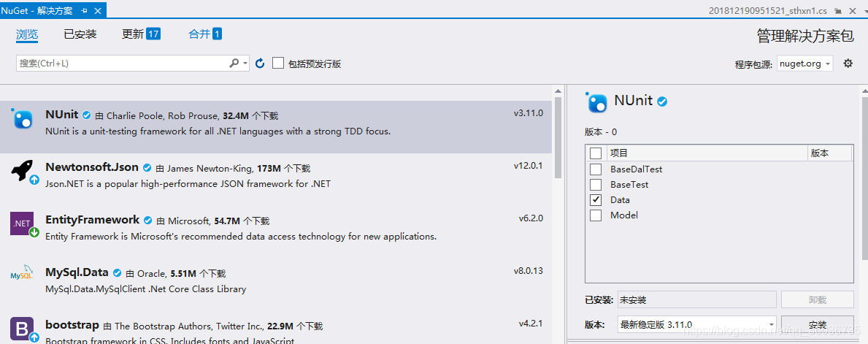Toggle the select-all projects checkbox

click(x=596, y=153)
